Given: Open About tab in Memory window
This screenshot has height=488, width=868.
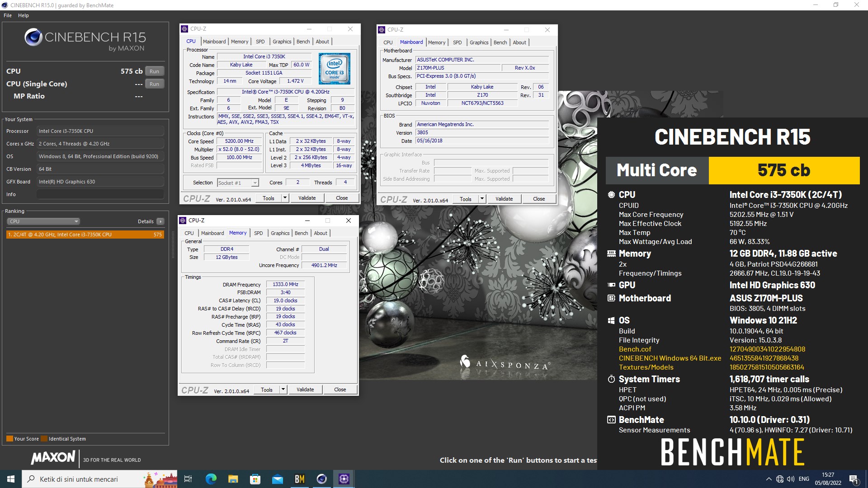Looking at the screenshot, I should (321, 233).
